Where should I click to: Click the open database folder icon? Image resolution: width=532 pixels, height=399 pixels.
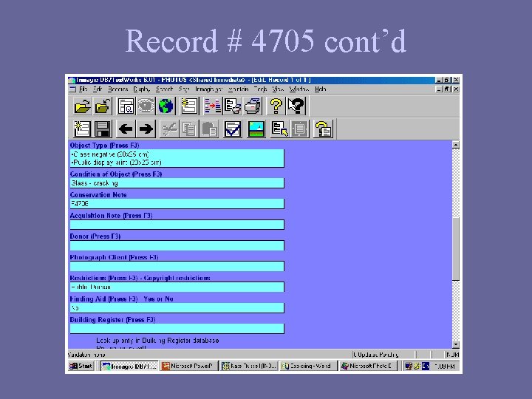coord(82,106)
